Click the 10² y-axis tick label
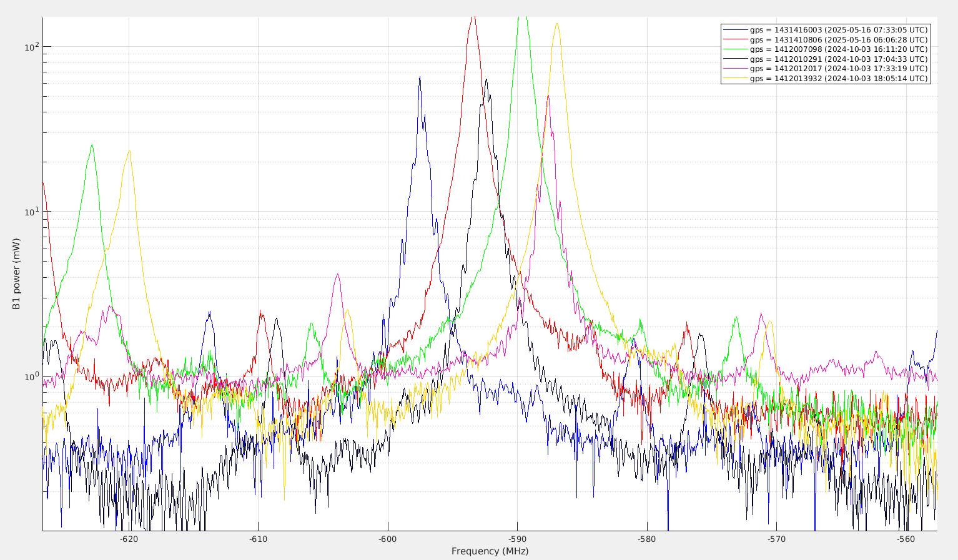Image resolution: width=958 pixels, height=560 pixels. (x=32, y=46)
